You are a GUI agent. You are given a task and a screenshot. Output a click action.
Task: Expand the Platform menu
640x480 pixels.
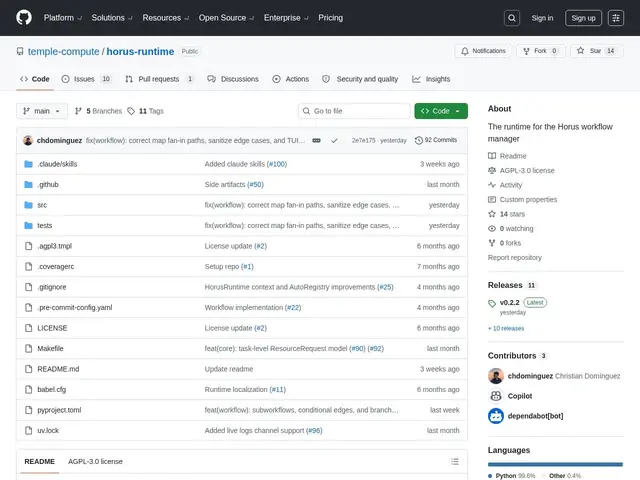tap(63, 18)
